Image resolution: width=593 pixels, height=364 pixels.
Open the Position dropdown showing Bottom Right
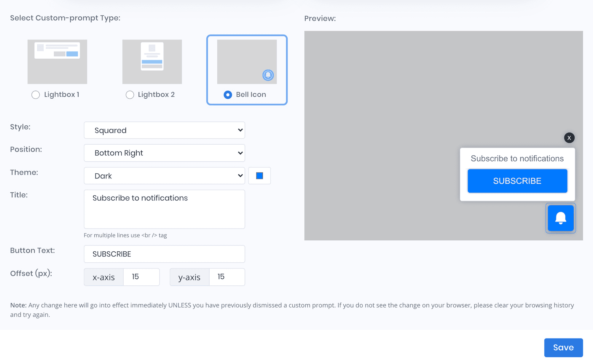(x=164, y=153)
